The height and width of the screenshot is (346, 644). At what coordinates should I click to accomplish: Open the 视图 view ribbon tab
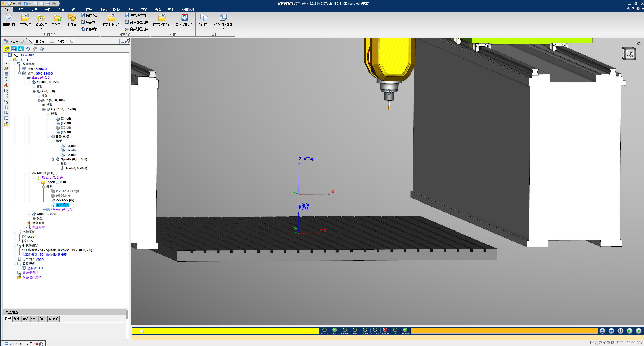130,10
